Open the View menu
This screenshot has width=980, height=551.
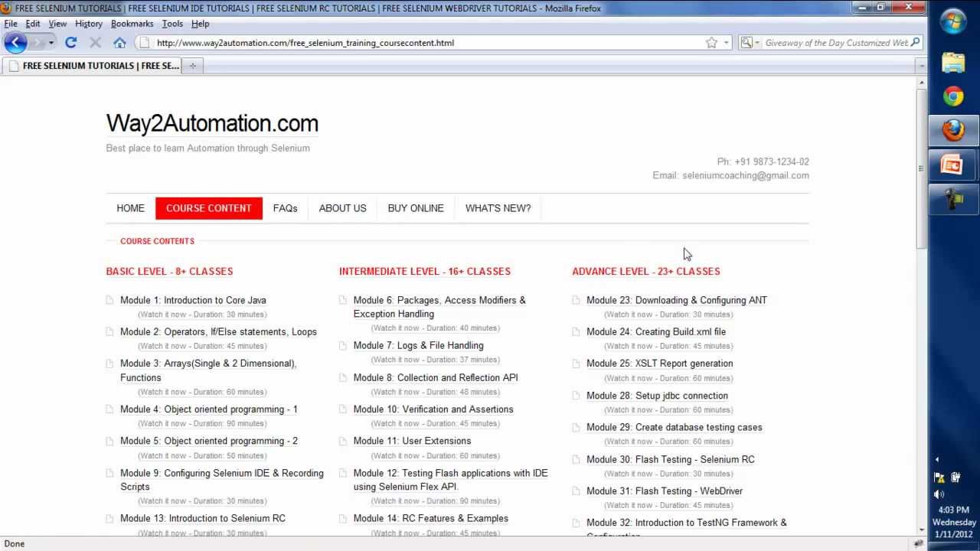tap(57, 24)
